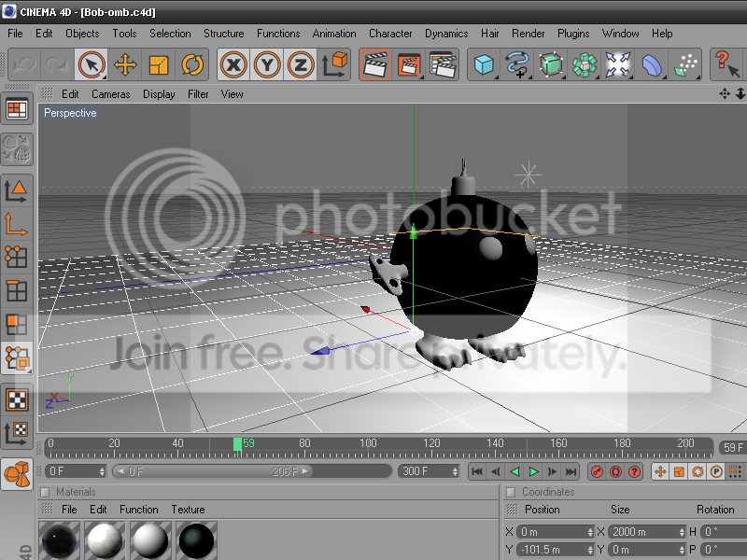The width and height of the screenshot is (747, 560).
Task: Open Materials panel Function menu
Action: point(138,510)
